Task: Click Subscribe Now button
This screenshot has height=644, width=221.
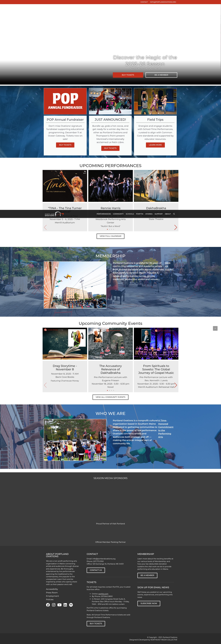Action: 149,603
